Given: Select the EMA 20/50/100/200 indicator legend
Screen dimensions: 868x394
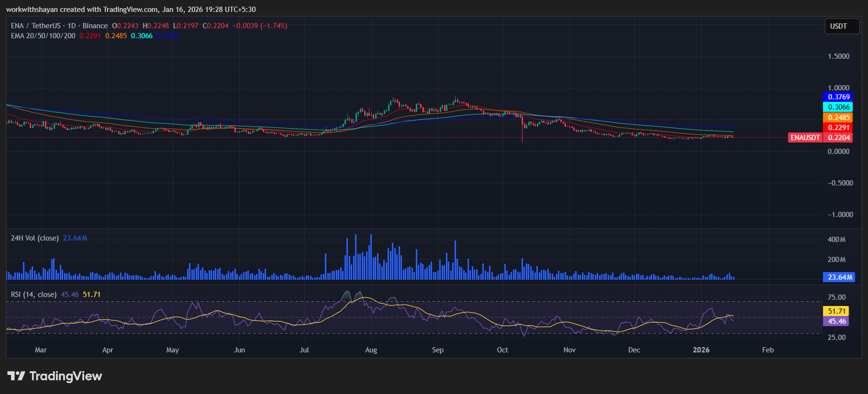Looking at the screenshot, I should [x=43, y=36].
